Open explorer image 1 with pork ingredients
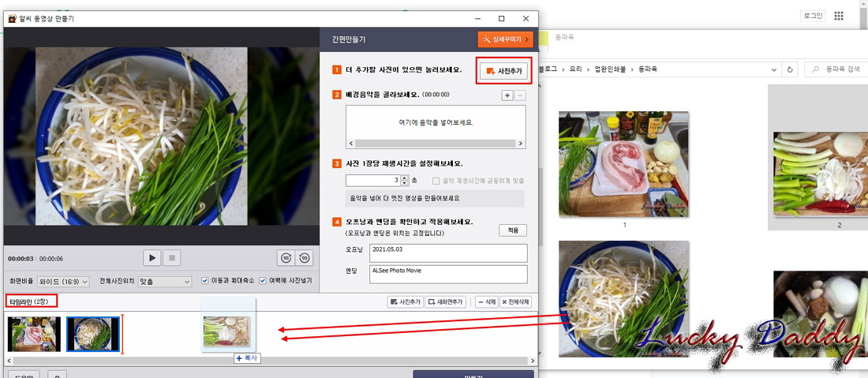868x378 pixels. click(623, 164)
